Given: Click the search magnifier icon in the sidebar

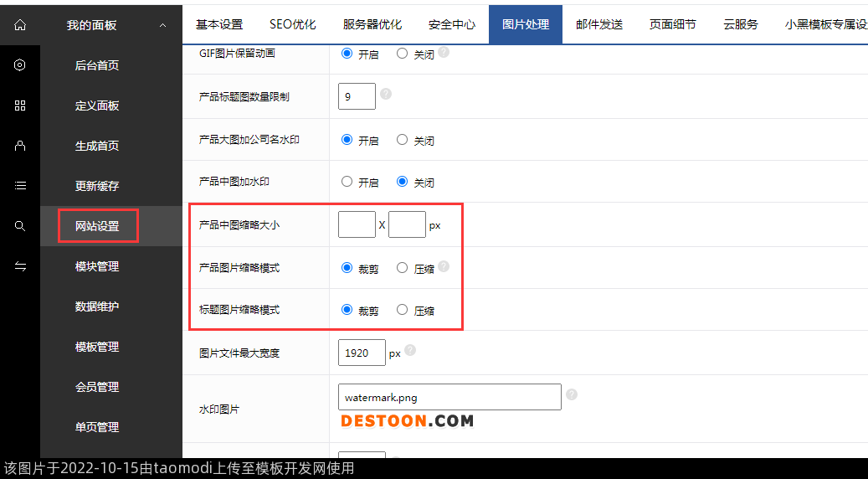Looking at the screenshot, I should (x=20, y=226).
